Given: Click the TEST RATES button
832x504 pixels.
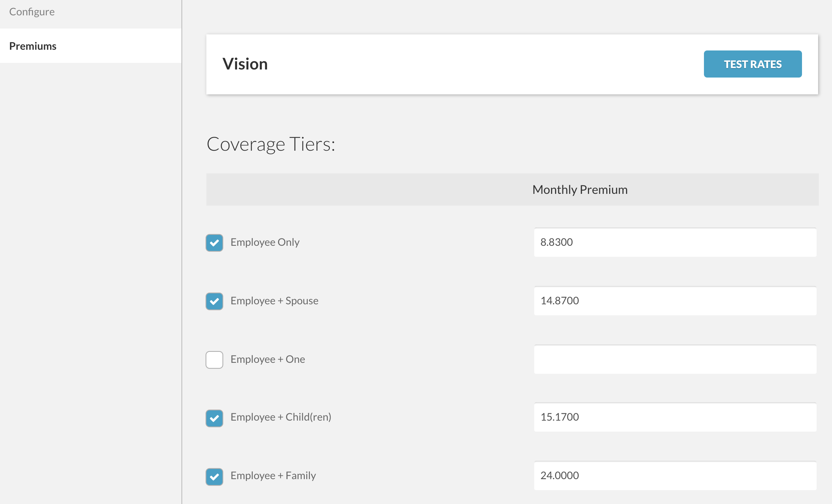Looking at the screenshot, I should pos(753,64).
